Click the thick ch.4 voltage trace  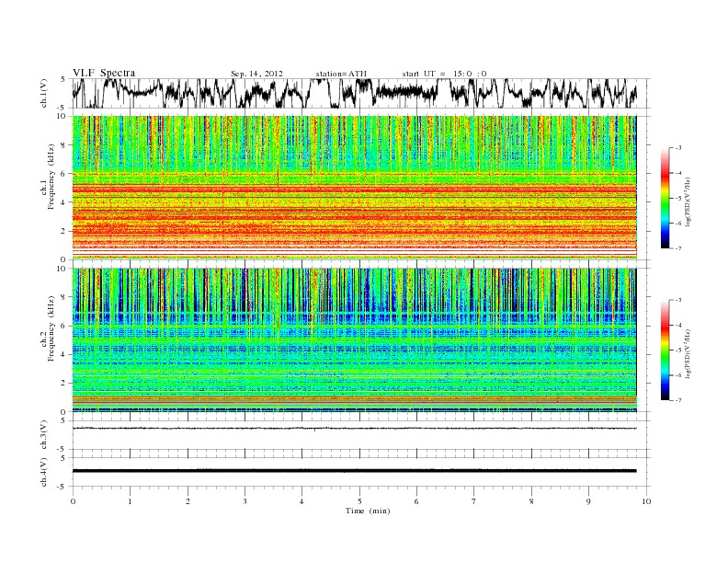(354, 471)
